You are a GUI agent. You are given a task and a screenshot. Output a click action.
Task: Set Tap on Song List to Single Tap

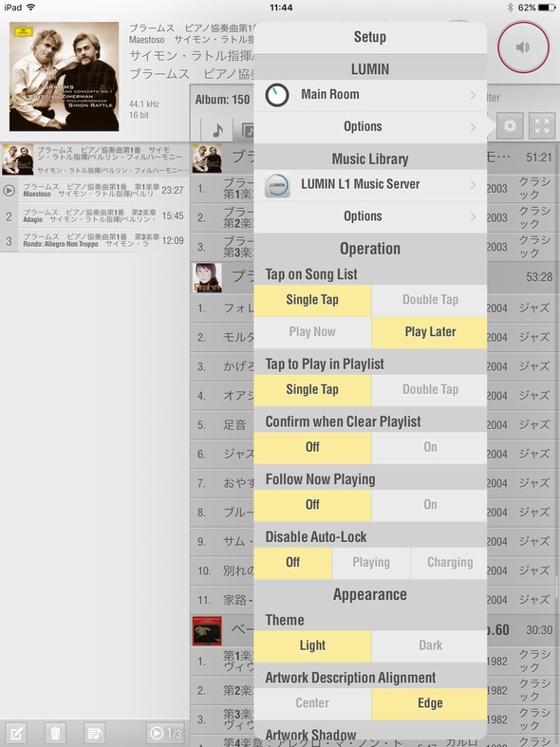pyautogui.click(x=312, y=300)
